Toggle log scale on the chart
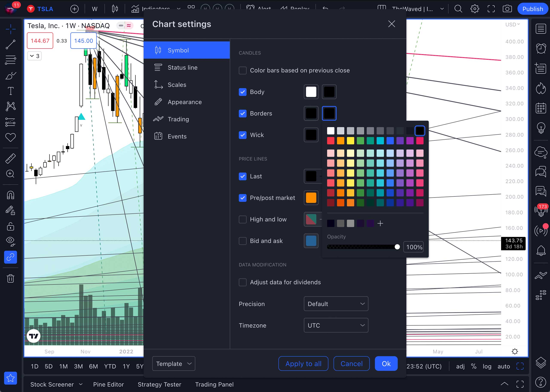This screenshot has height=392, width=550. pos(487,366)
